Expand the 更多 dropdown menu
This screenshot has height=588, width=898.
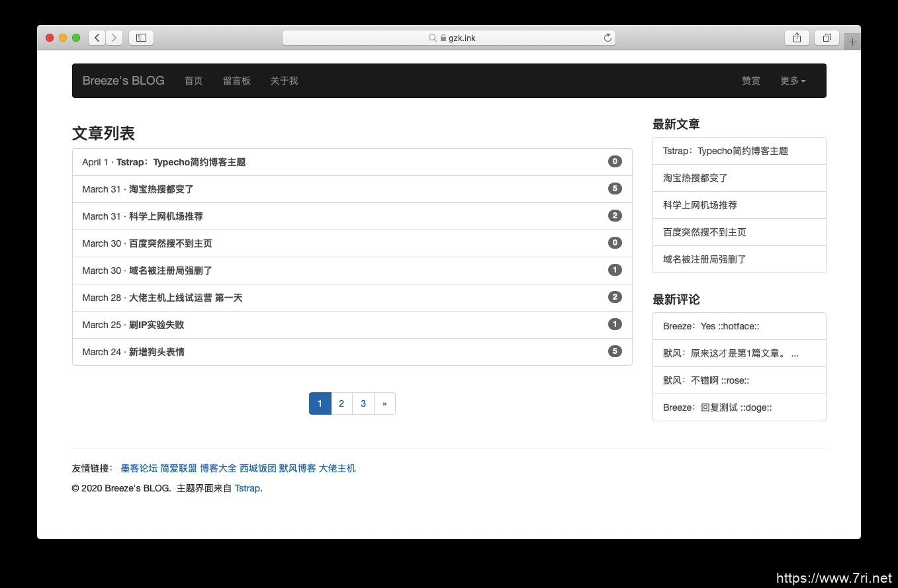click(793, 81)
